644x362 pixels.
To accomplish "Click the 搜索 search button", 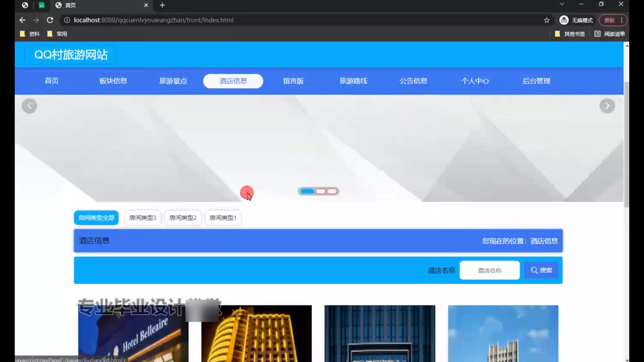I will 541,270.
